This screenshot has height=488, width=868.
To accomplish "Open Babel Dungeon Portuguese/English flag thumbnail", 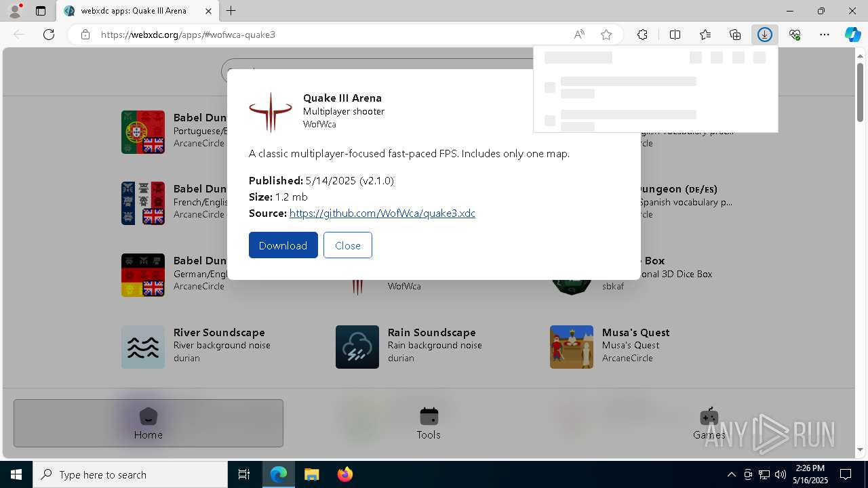I will point(143,132).
